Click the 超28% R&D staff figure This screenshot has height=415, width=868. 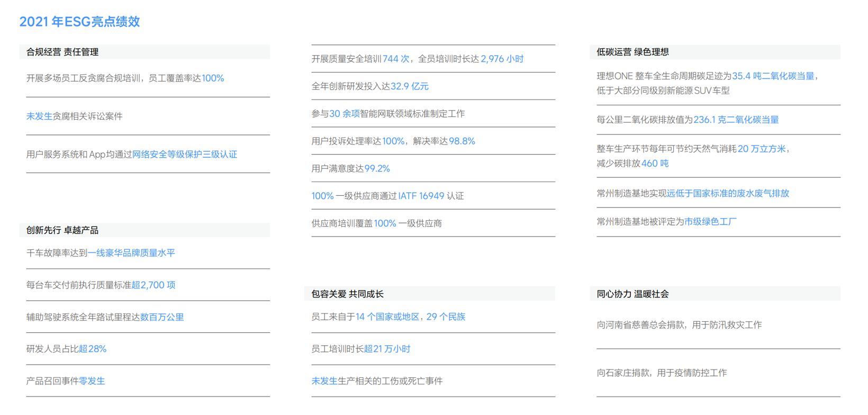point(93,349)
